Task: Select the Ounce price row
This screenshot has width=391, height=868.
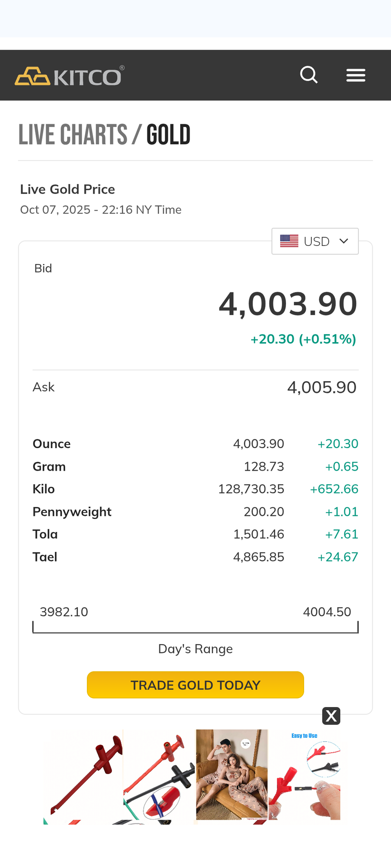Action: click(195, 444)
